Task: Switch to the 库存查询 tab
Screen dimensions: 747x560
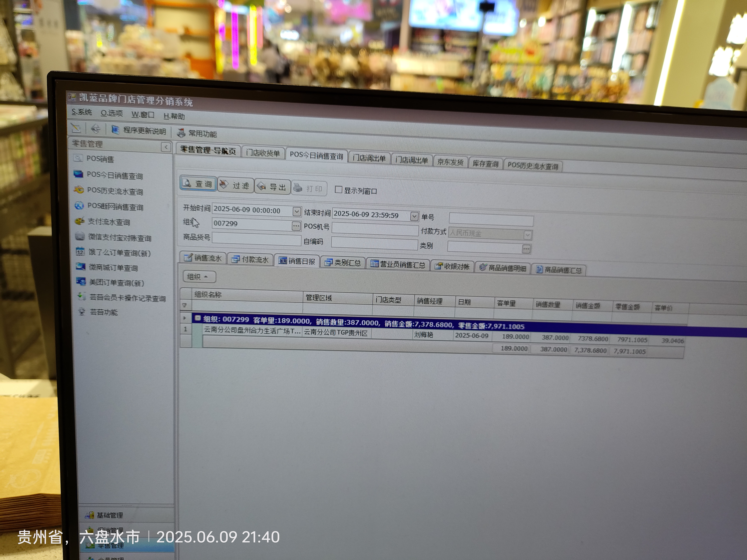Action: tap(485, 164)
